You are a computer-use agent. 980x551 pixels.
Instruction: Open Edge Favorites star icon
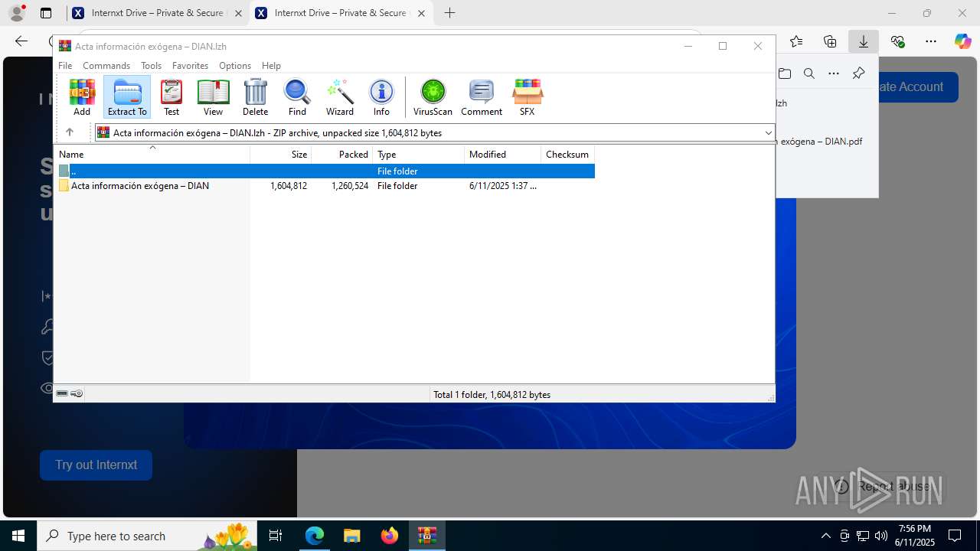(x=796, y=41)
